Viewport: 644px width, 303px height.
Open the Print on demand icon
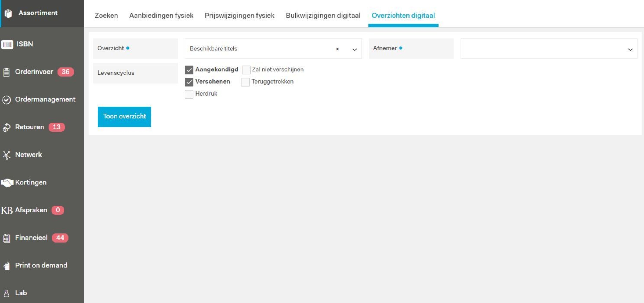pyautogui.click(x=7, y=265)
